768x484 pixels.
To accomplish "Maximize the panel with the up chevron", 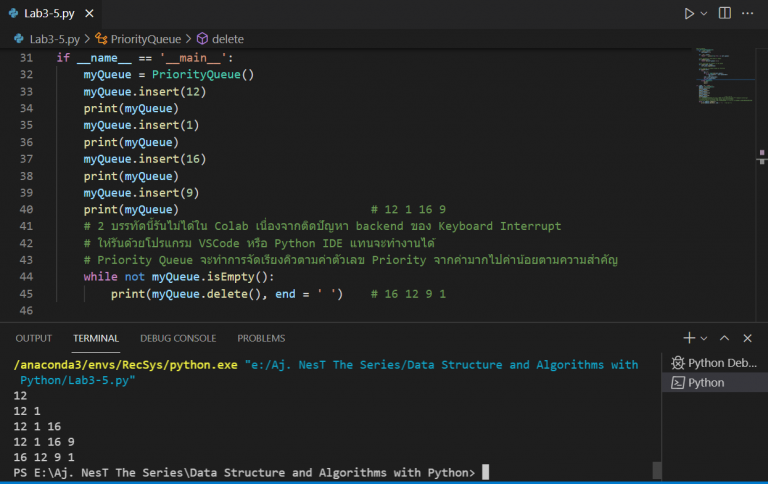I will click(x=724, y=338).
